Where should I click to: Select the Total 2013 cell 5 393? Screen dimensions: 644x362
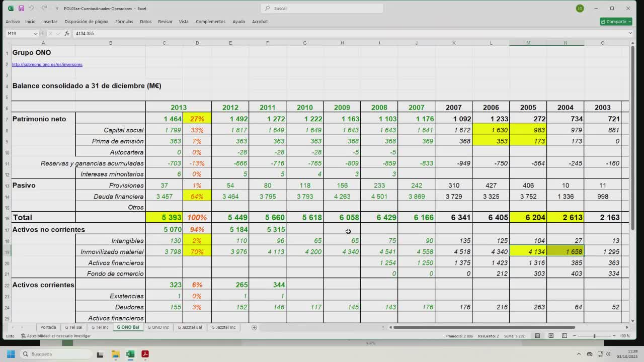coord(164,218)
